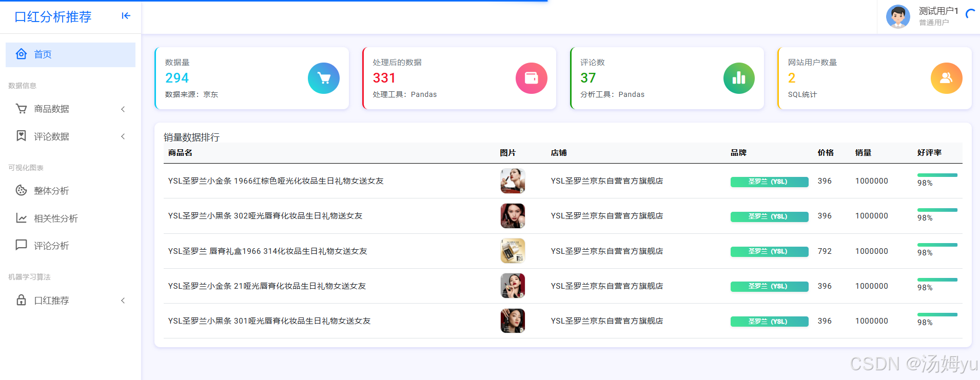Click the 价格 column header

(826, 153)
